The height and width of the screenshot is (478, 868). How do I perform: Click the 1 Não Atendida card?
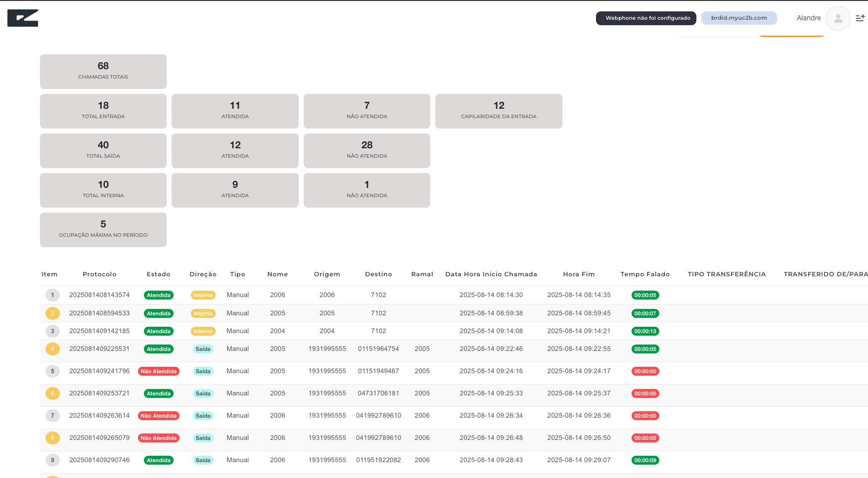click(367, 190)
